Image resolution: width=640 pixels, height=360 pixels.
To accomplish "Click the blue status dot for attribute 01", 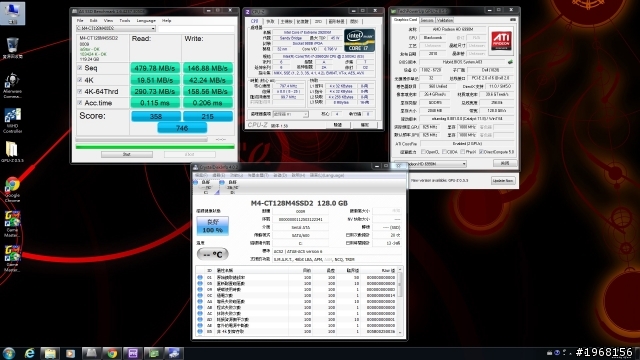I will [200, 277].
